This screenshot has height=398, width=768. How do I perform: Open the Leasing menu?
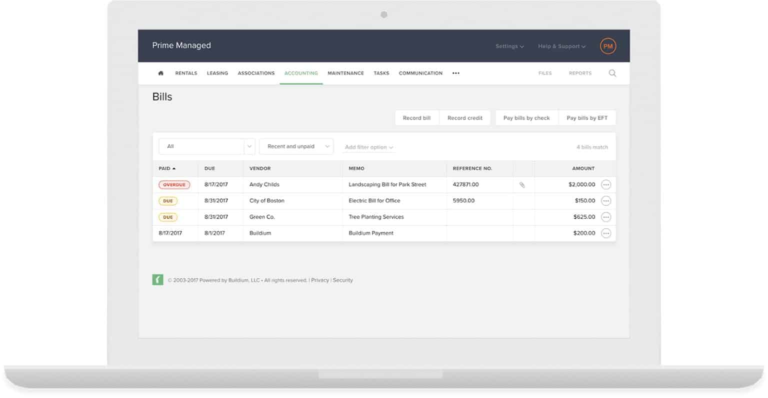point(217,73)
